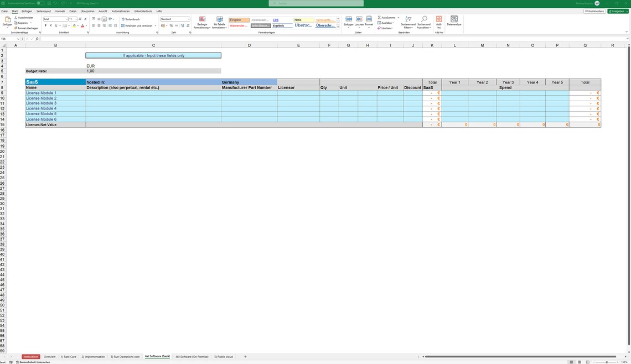Viewport: 631px width, 364px height.
Task: Open the Standard number format dropdown
Action: (188, 19)
